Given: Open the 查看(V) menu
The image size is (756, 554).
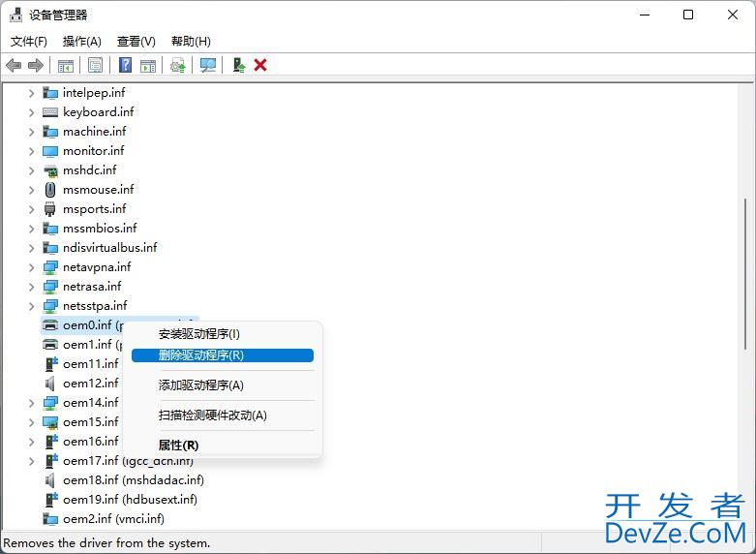Looking at the screenshot, I should [136, 42].
